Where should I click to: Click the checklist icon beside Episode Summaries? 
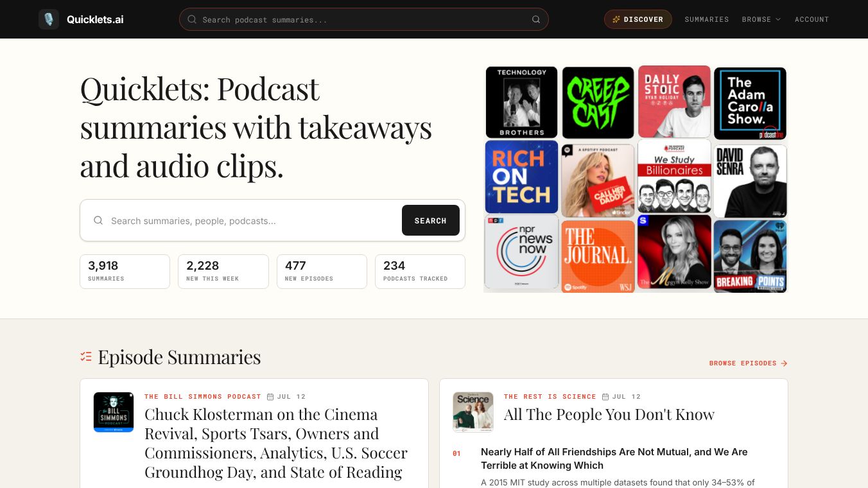pos(86,356)
